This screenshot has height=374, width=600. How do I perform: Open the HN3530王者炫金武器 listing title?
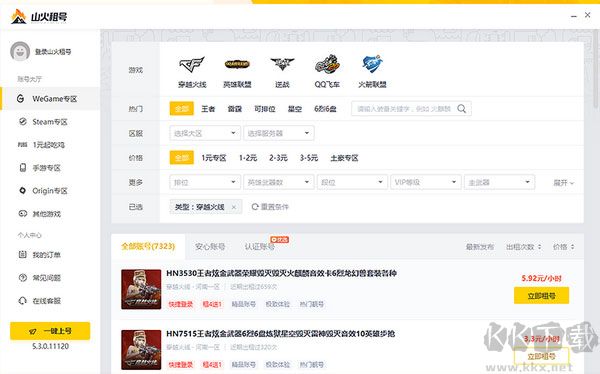pos(281,273)
